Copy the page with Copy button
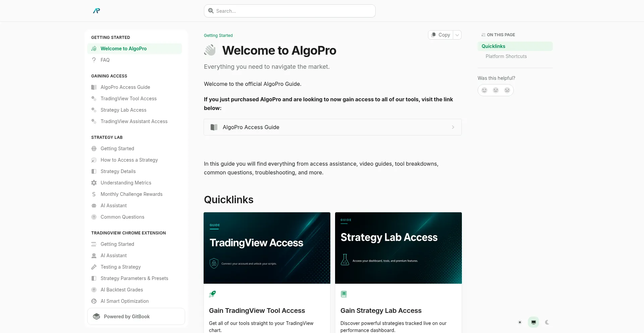 coord(441,35)
